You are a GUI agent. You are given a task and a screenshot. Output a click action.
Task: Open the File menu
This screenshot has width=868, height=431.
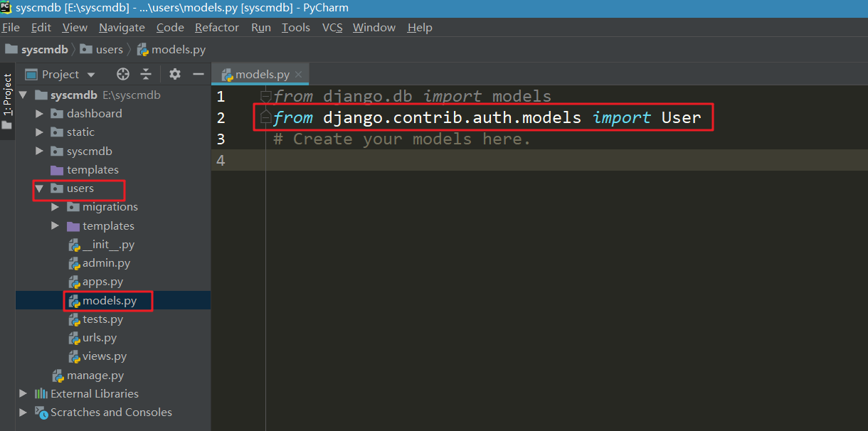pyautogui.click(x=10, y=28)
